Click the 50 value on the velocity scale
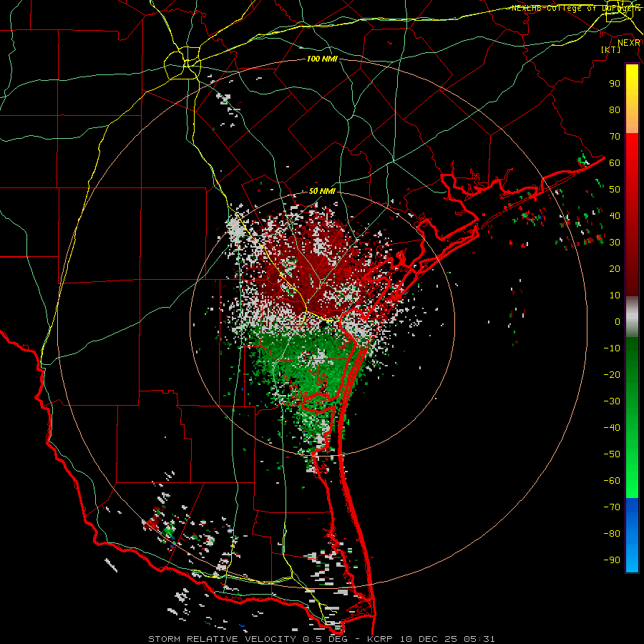644x644 pixels. click(615, 190)
